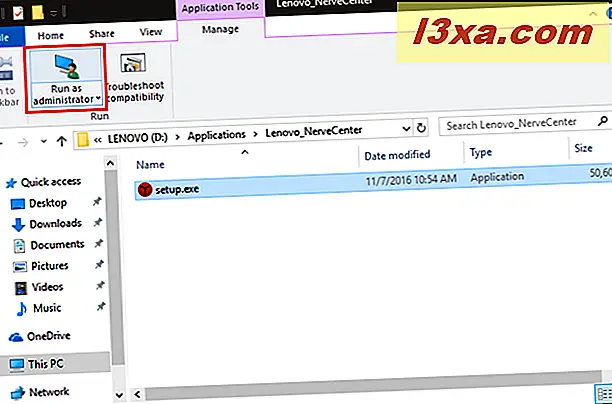Click the pin icon next to Music

101,306
